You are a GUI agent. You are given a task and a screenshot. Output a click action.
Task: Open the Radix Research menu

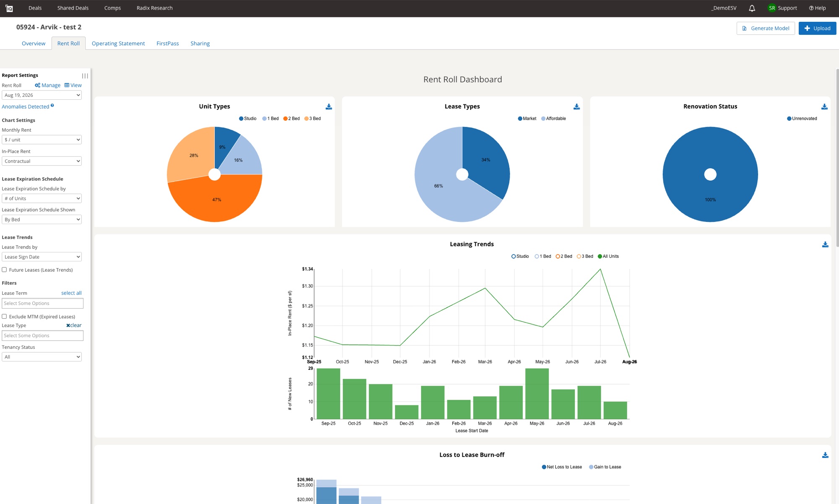[x=154, y=8]
